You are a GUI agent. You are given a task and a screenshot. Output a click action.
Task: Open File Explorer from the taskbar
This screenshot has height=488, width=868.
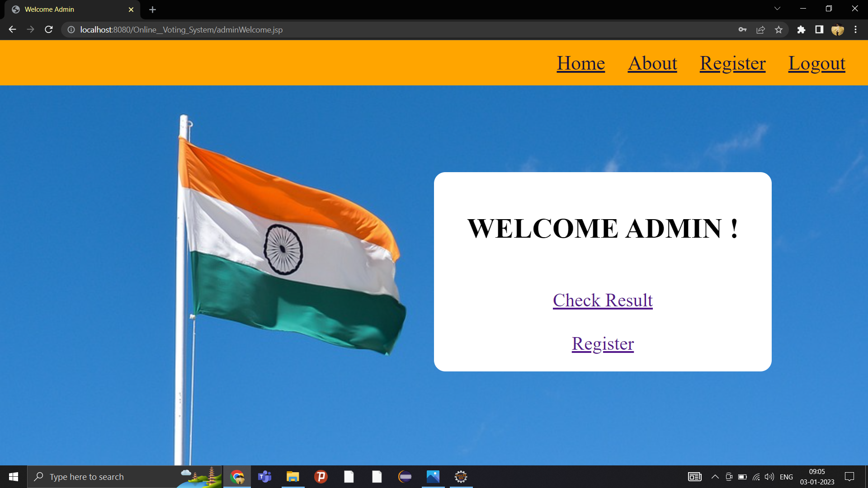[293, 477]
